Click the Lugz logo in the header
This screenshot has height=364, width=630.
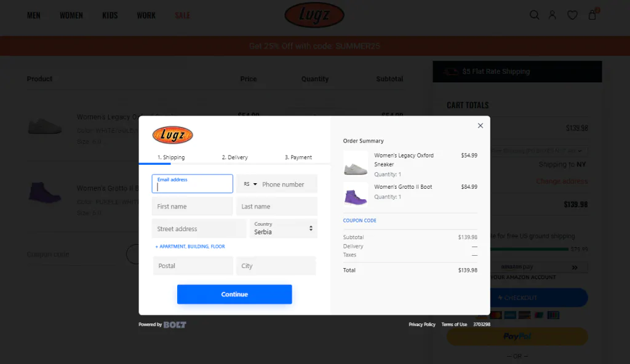coord(314,15)
